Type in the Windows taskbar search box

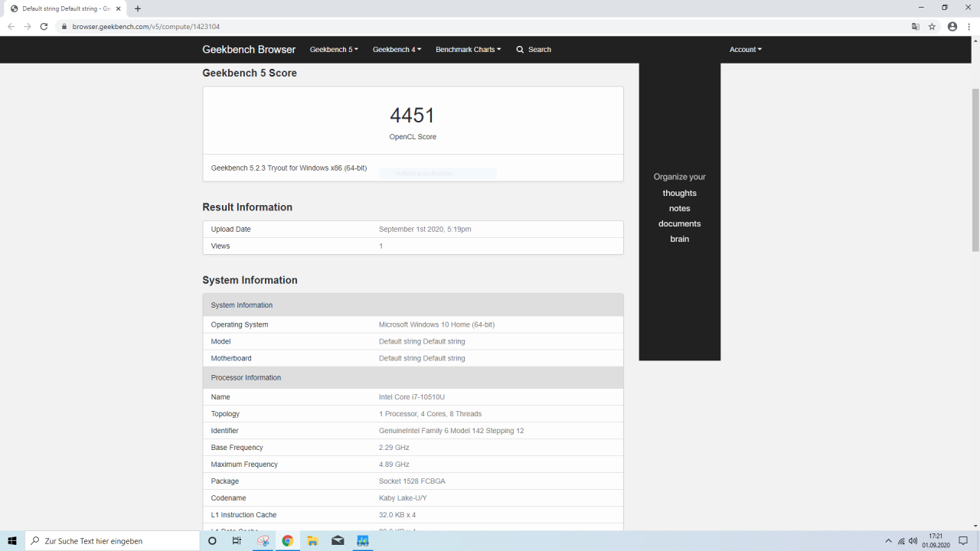[x=113, y=540]
